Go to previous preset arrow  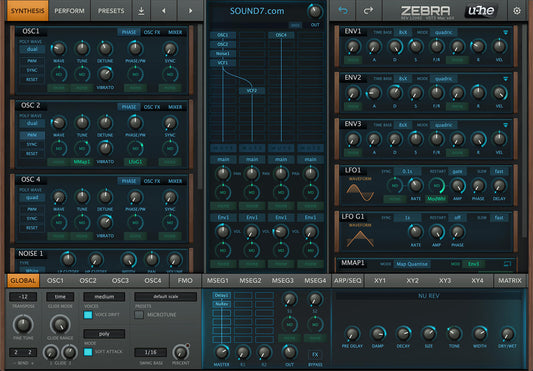pyautogui.click(x=164, y=11)
